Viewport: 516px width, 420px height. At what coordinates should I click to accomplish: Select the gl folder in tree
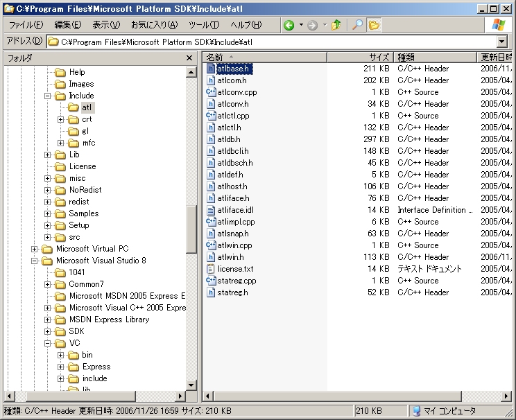pos(85,131)
